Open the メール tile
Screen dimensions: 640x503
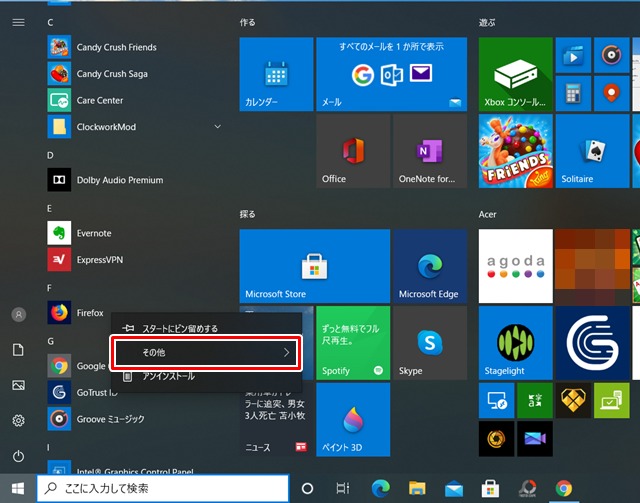coord(391,74)
